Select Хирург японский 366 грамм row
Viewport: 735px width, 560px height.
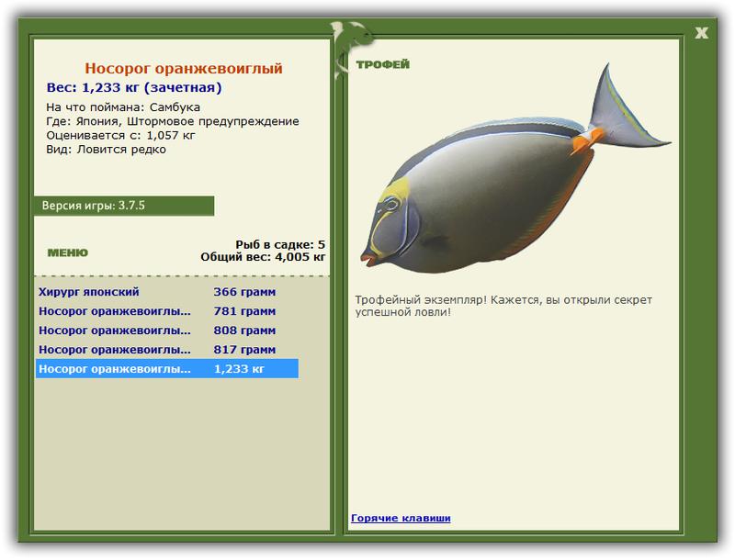point(167,292)
